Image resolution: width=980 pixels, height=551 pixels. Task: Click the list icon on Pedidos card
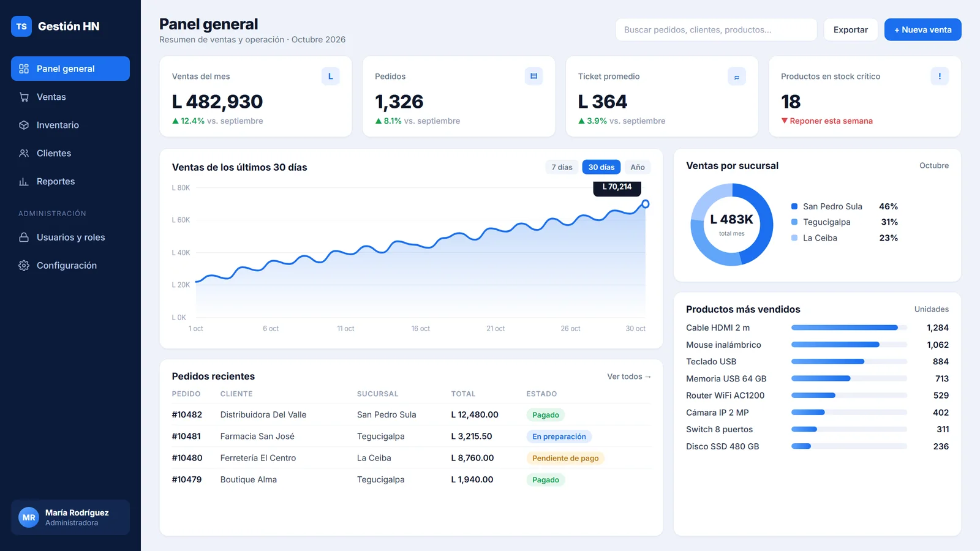click(x=533, y=77)
